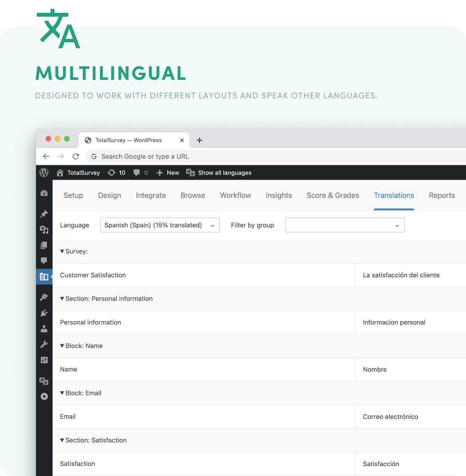
Task: Switch to the Insights tab
Action: (x=279, y=195)
